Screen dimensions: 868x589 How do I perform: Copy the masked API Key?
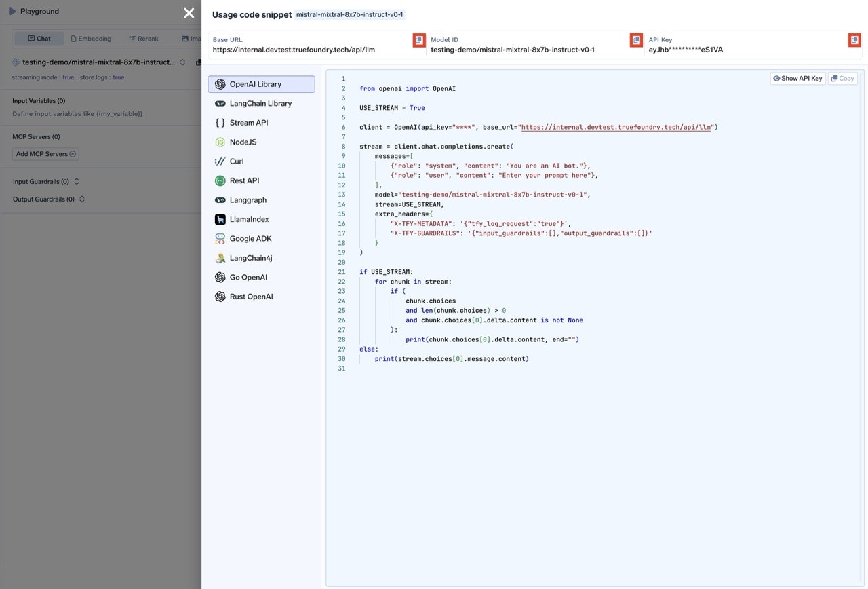(x=854, y=40)
